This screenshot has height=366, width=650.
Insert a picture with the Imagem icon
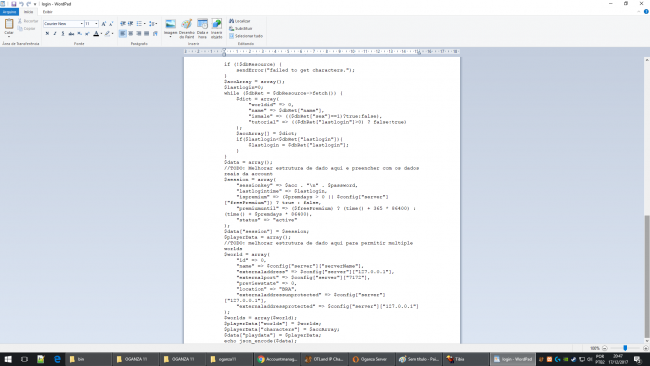click(170, 24)
